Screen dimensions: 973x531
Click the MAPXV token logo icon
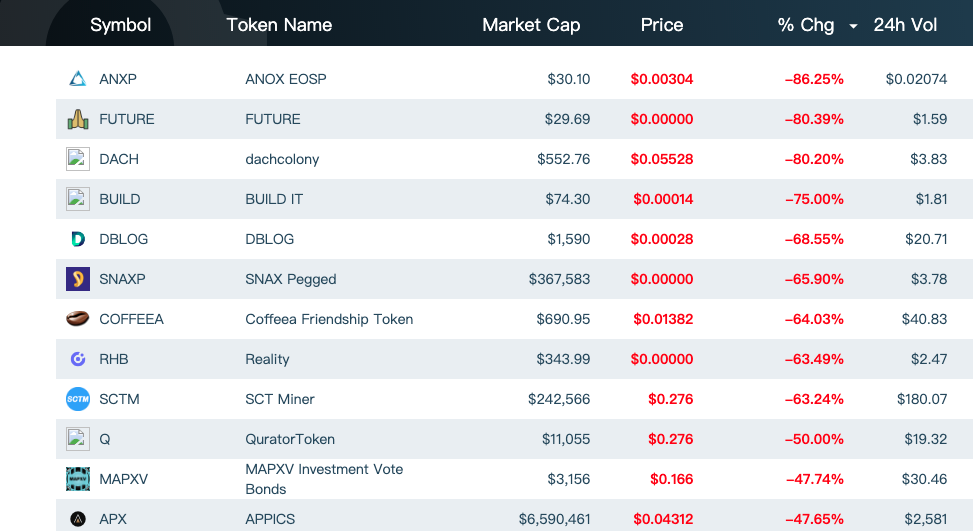click(x=78, y=479)
